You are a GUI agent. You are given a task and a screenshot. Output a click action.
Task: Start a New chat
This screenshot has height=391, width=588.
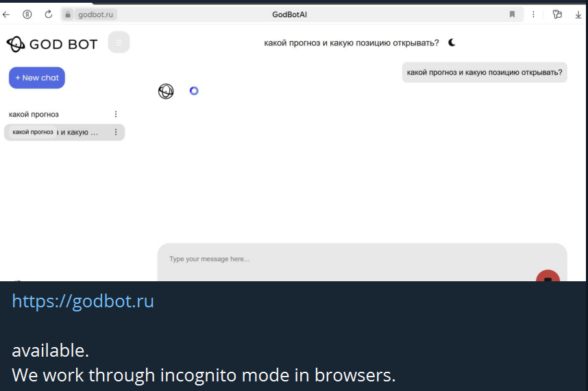pyautogui.click(x=37, y=78)
